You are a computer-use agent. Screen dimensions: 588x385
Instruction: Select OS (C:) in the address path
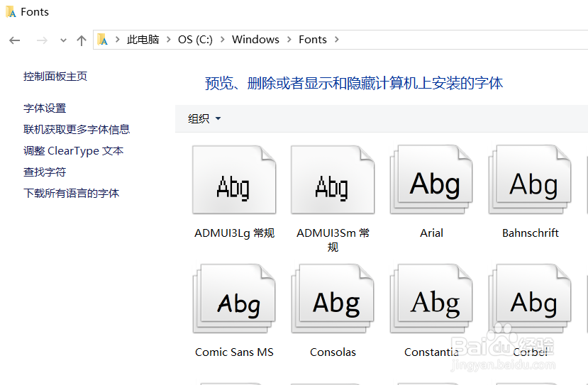(195, 40)
